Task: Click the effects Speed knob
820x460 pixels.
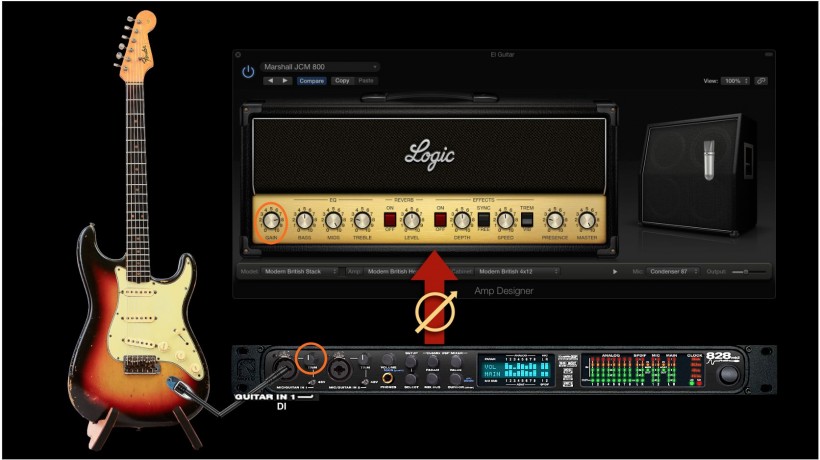Action: coord(505,221)
